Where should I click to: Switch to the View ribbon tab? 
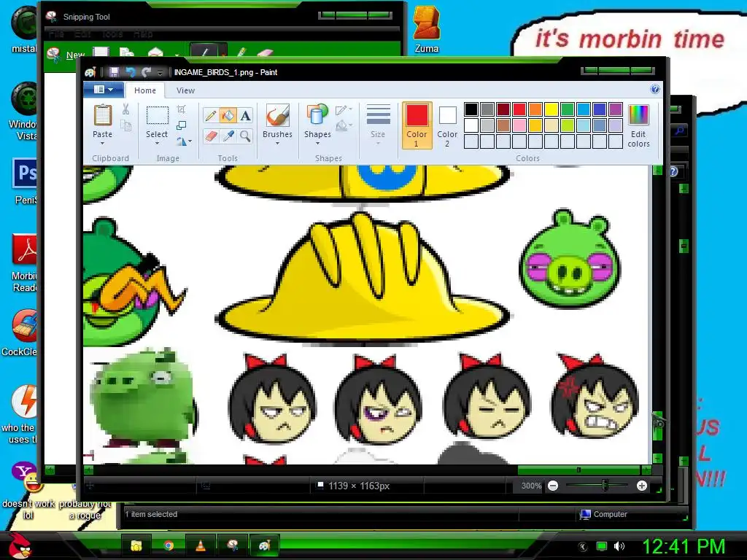pyautogui.click(x=185, y=90)
